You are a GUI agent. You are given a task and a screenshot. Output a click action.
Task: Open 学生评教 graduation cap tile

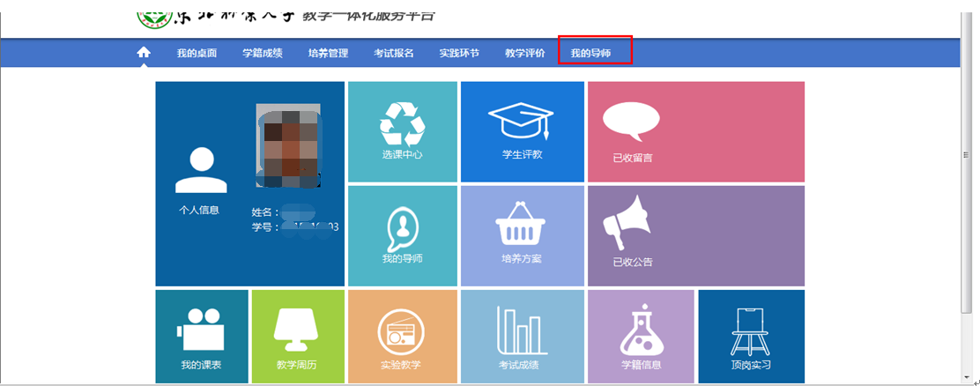click(522, 131)
